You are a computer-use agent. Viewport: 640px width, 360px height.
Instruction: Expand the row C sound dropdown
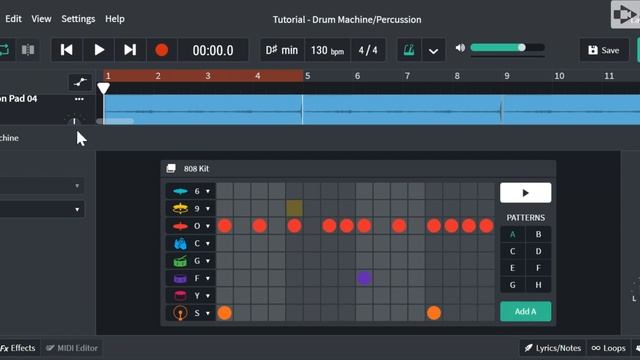click(208, 244)
